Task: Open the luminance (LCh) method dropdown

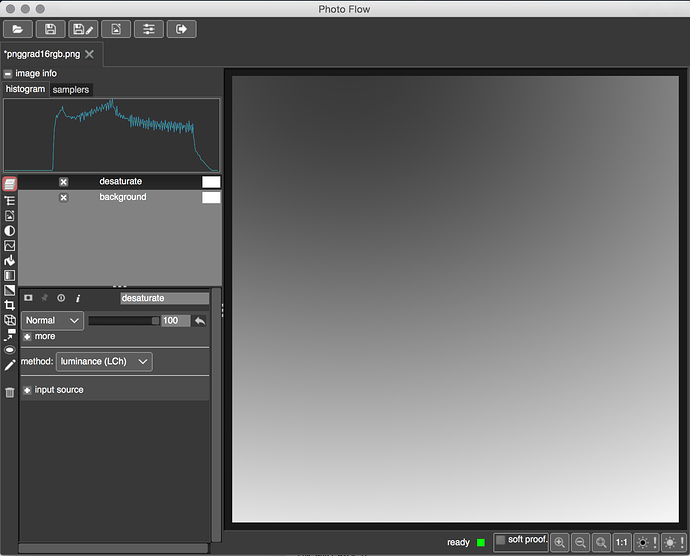Action: (x=104, y=361)
